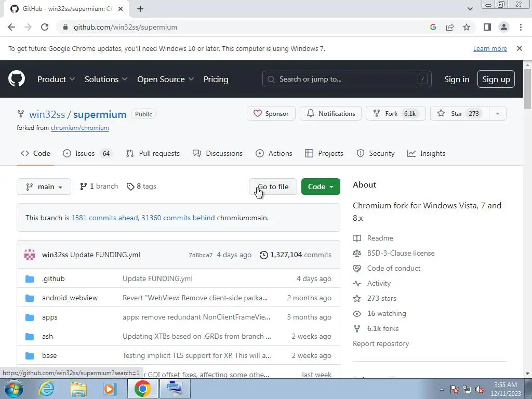This screenshot has height=399, width=532.
Task: Switch to the Issues tab
Action: click(87, 153)
